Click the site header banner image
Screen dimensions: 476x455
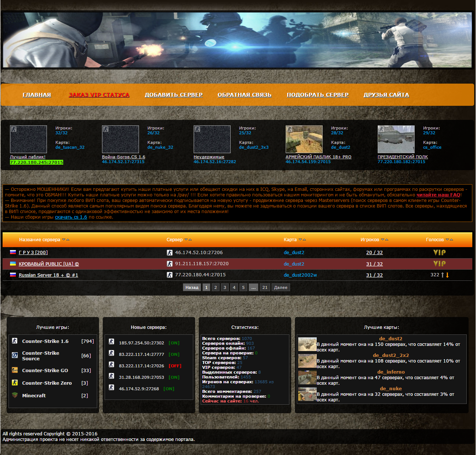[x=238, y=40]
